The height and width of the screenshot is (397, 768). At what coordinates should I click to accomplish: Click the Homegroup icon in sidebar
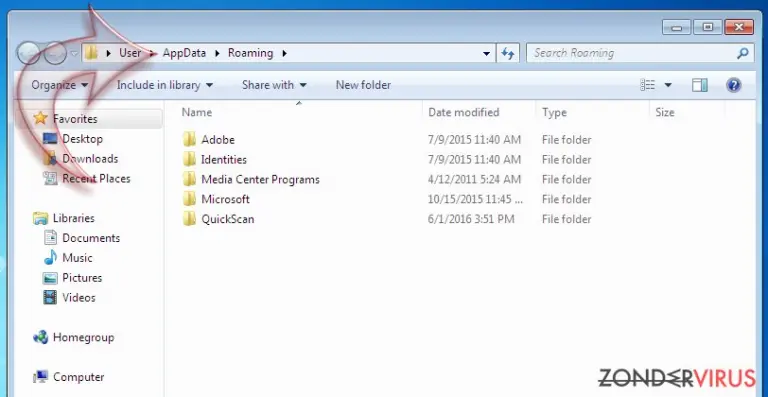point(40,337)
